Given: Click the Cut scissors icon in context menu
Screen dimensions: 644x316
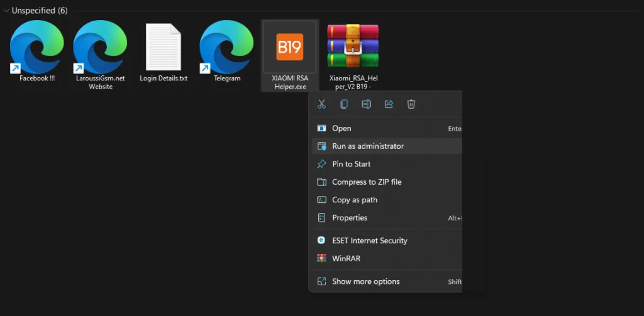Looking at the screenshot, I should [x=321, y=104].
